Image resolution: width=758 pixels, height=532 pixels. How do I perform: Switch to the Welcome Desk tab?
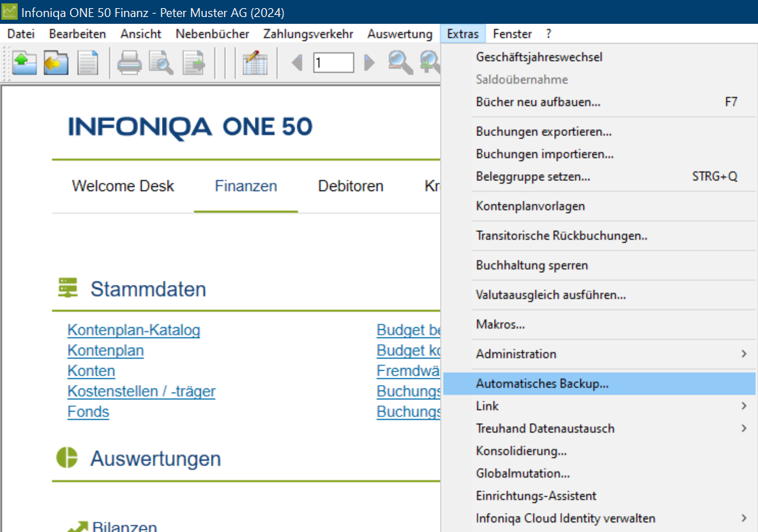coord(122,186)
